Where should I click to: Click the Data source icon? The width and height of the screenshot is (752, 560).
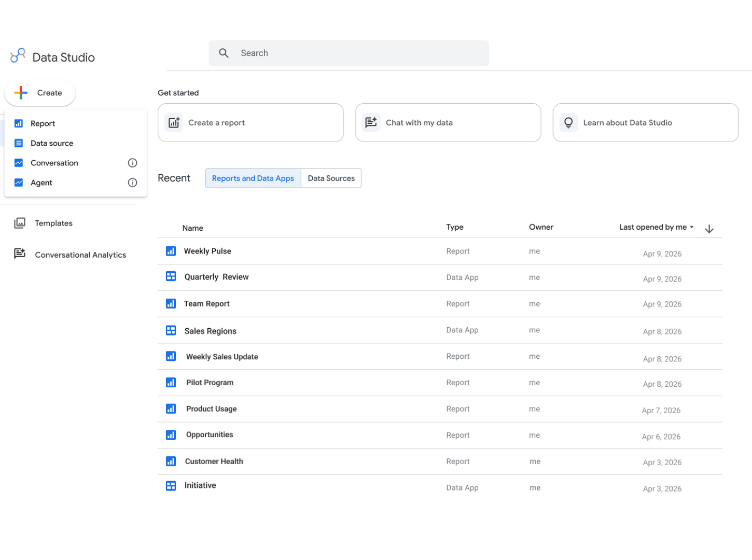click(19, 143)
